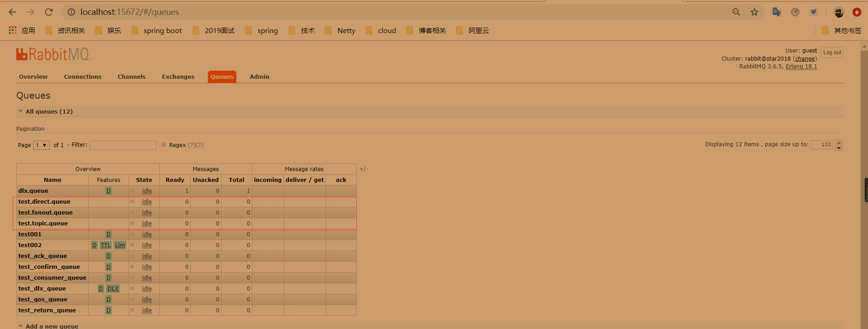This screenshot has width=868, height=329.
Task: Decrease page size with the down stepper arrow
Action: [839, 148]
